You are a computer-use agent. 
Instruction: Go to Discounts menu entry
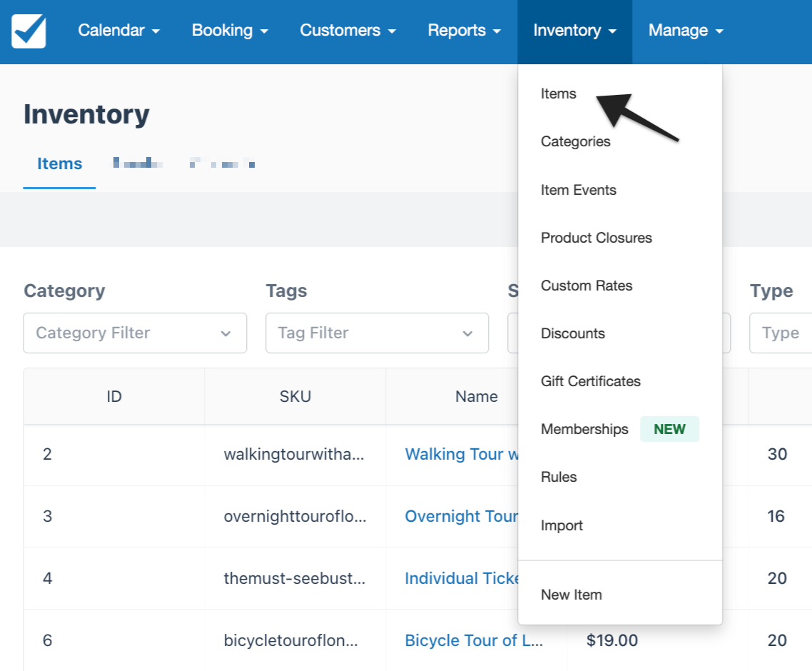(573, 333)
